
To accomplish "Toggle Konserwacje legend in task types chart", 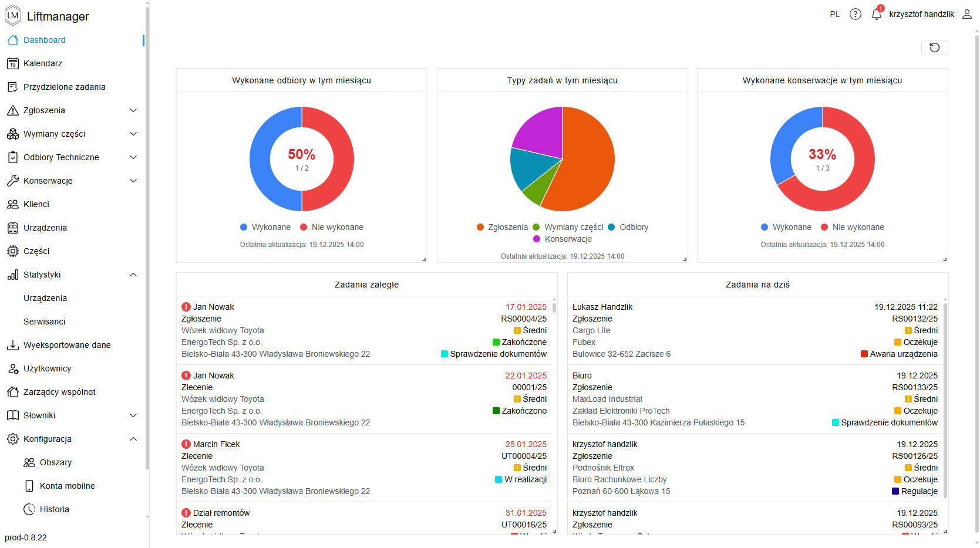I will tap(562, 239).
